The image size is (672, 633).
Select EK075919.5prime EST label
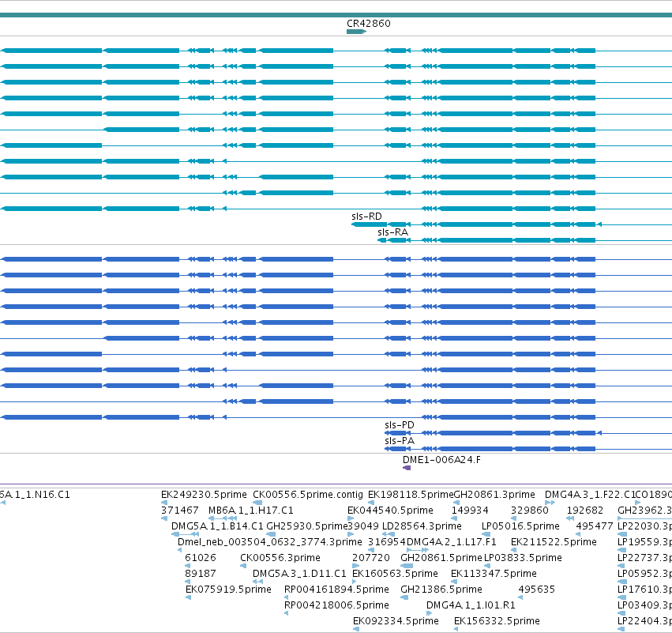coord(228,590)
